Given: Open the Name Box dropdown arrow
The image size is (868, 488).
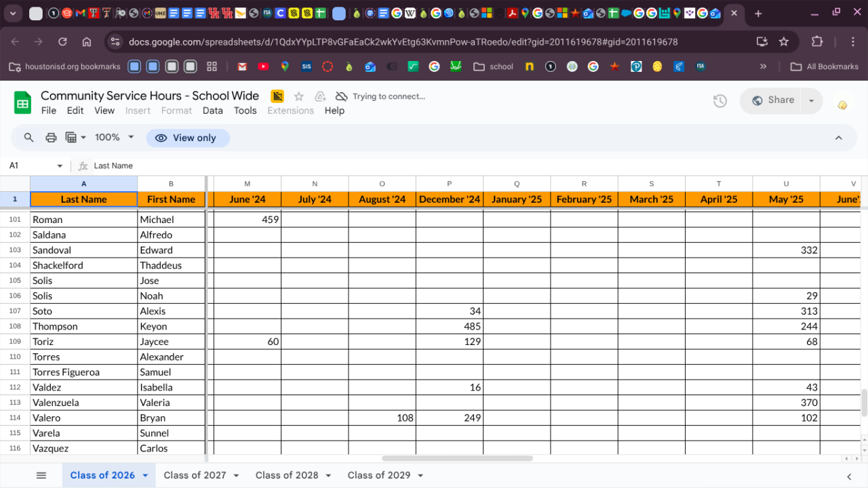Looking at the screenshot, I should click(60, 166).
